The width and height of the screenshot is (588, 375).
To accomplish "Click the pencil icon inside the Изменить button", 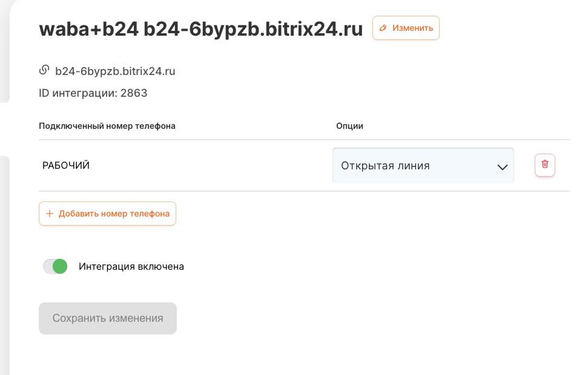I will pyautogui.click(x=383, y=28).
